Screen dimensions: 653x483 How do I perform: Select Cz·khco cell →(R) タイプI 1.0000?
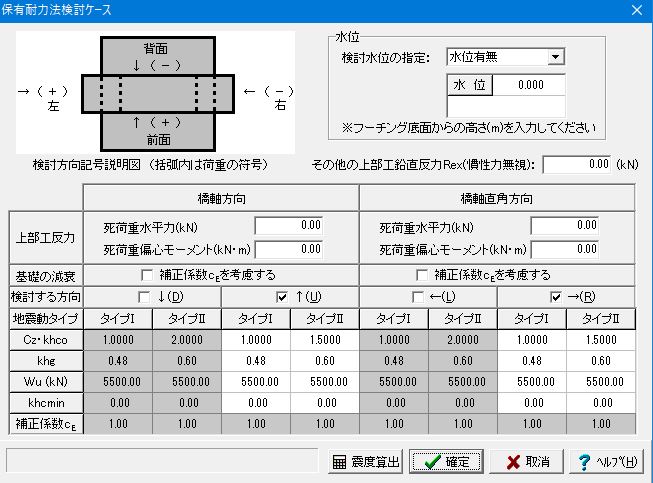(x=532, y=340)
